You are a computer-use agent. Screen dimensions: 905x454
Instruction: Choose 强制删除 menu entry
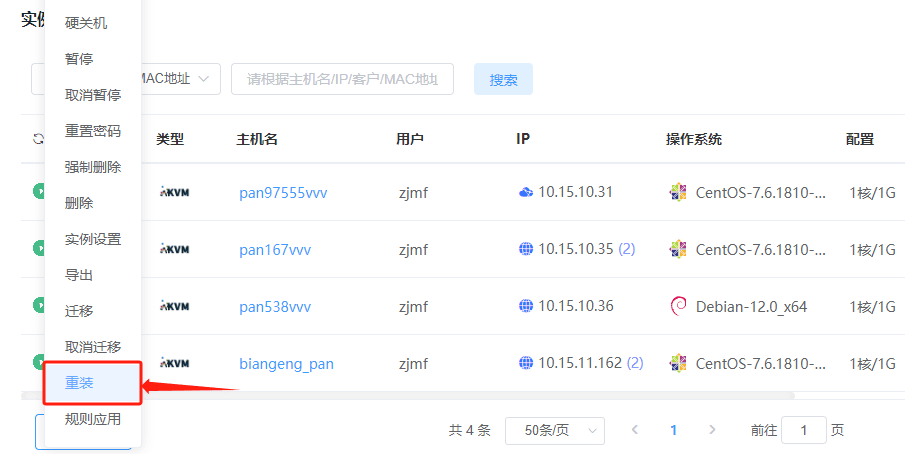[93, 167]
